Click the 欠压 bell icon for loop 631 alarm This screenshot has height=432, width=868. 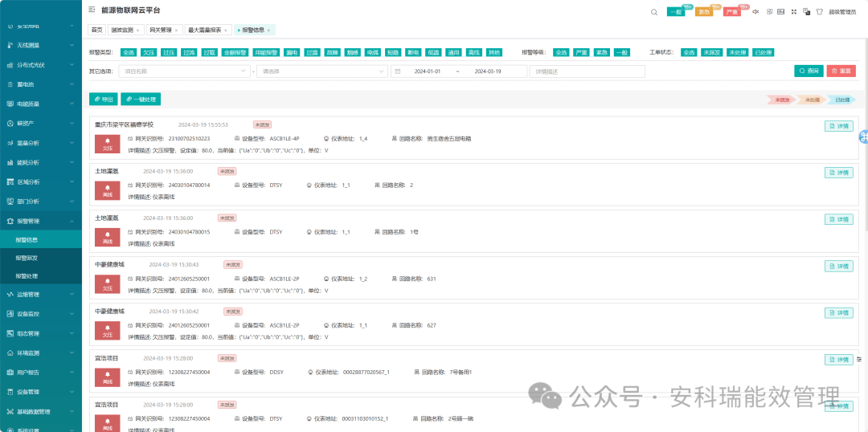108,283
